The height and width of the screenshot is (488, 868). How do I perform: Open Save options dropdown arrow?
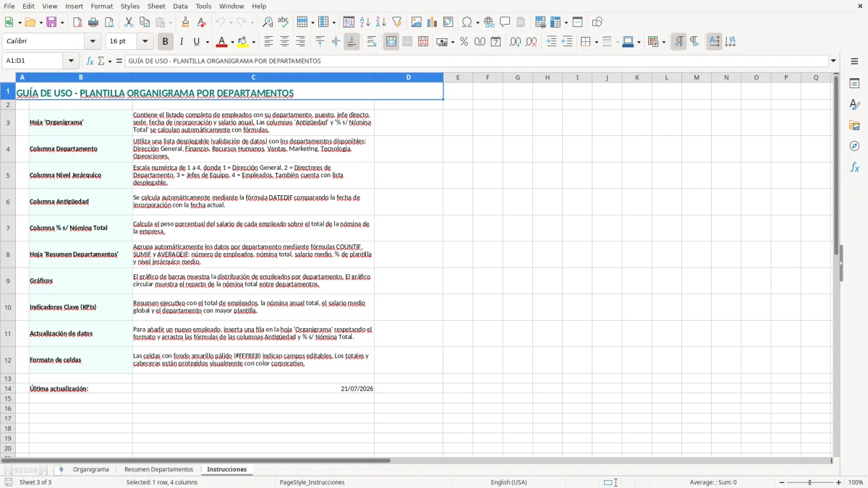(x=61, y=22)
